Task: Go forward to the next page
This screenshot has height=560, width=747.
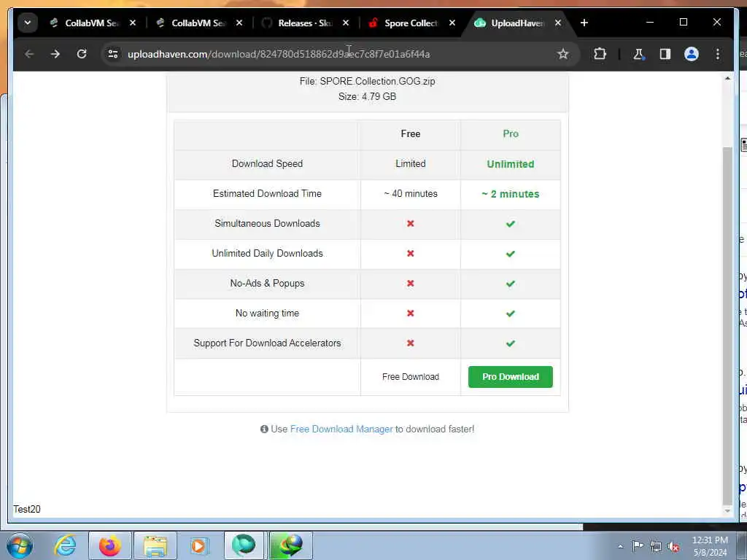Action: tap(55, 54)
